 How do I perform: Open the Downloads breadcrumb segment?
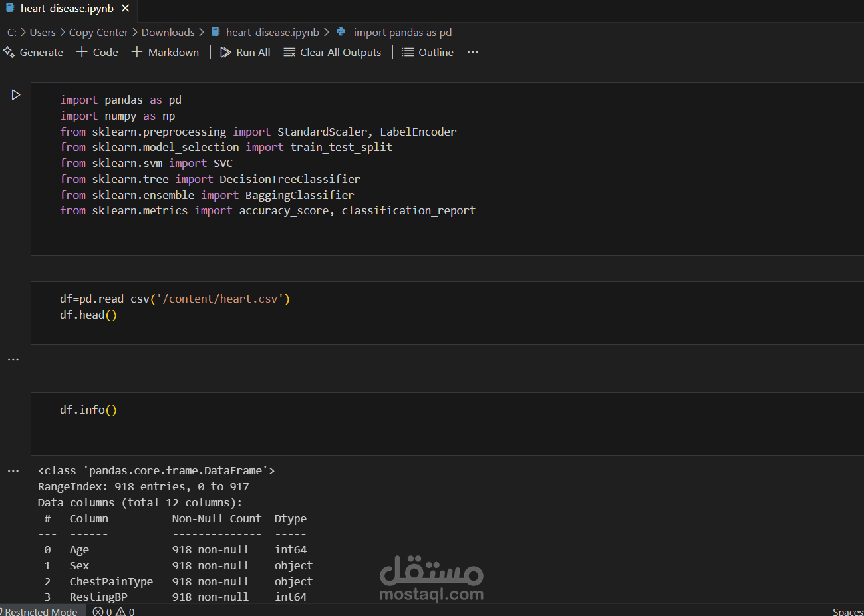168,32
